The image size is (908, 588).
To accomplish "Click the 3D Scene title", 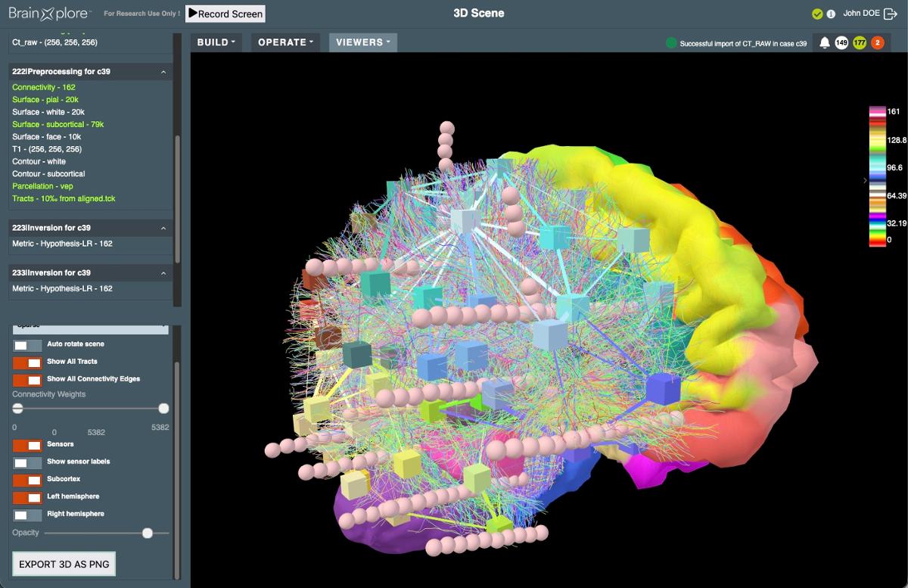I will (x=478, y=13).
